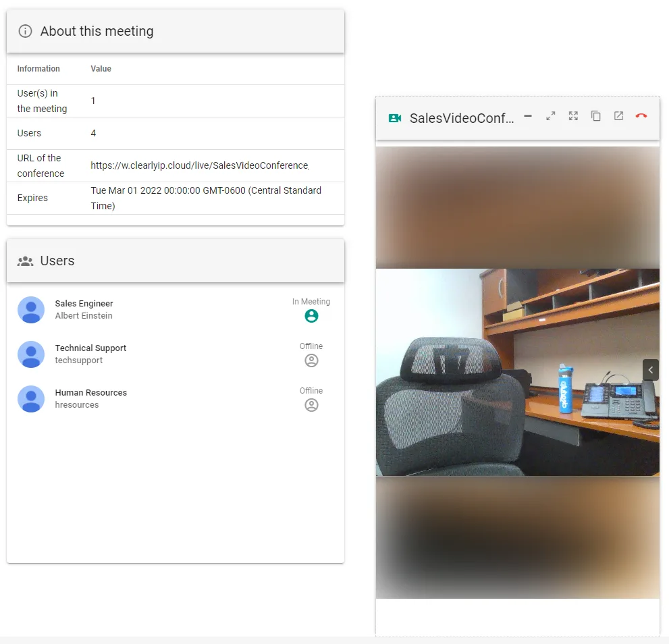Click the Offline status icon for Human Resources
Viewport: 669px width, 644px height.
[x=311, y=405]
